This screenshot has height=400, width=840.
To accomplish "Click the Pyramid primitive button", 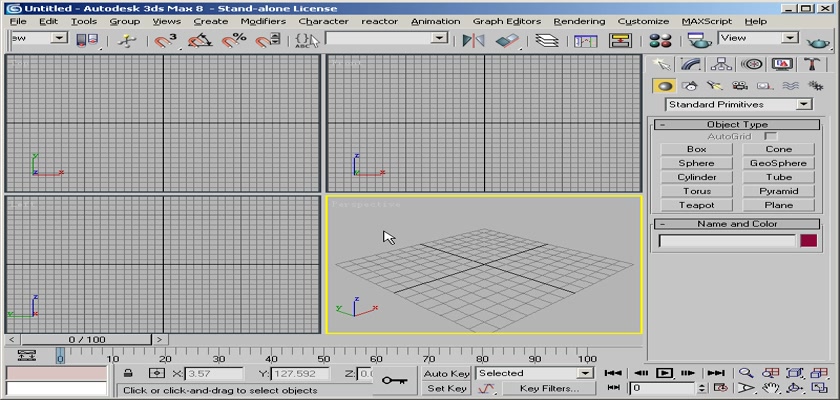I will pos(778,191).
